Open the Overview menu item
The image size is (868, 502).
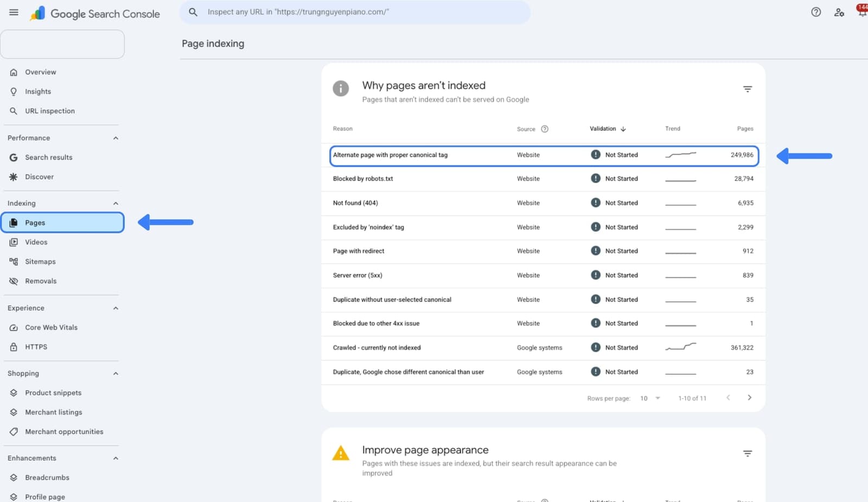40,72
